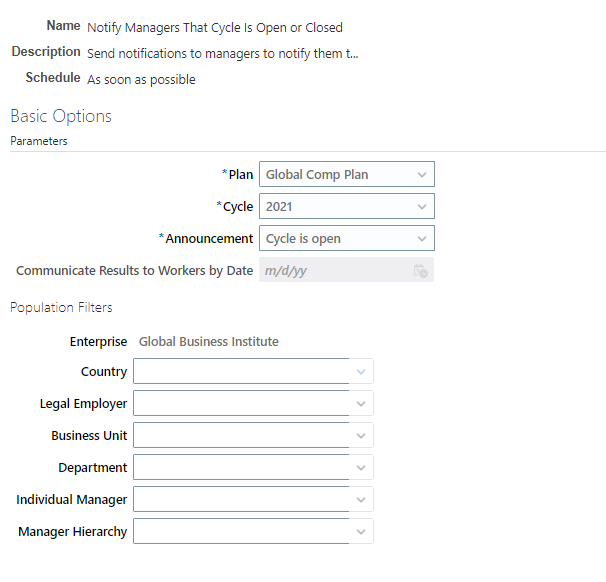The height and width of the screenshot is (582, 606).
Task: Focus the Legal Employer input box
Action: [x=241, y=404]
